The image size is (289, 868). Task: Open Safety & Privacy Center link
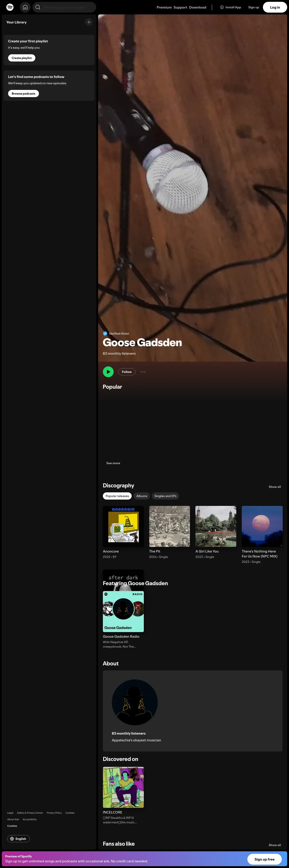pyautogui.click(x=30, y=813)
